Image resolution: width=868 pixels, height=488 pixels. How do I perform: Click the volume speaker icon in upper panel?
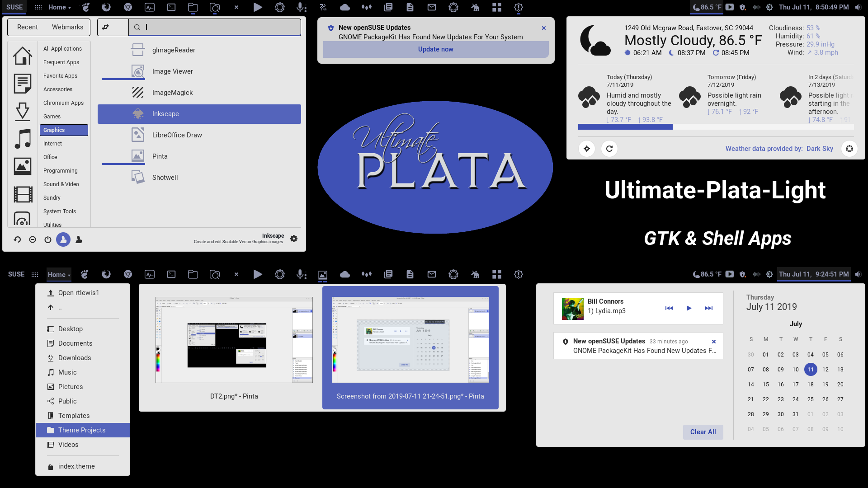click(x=858, y=7)
